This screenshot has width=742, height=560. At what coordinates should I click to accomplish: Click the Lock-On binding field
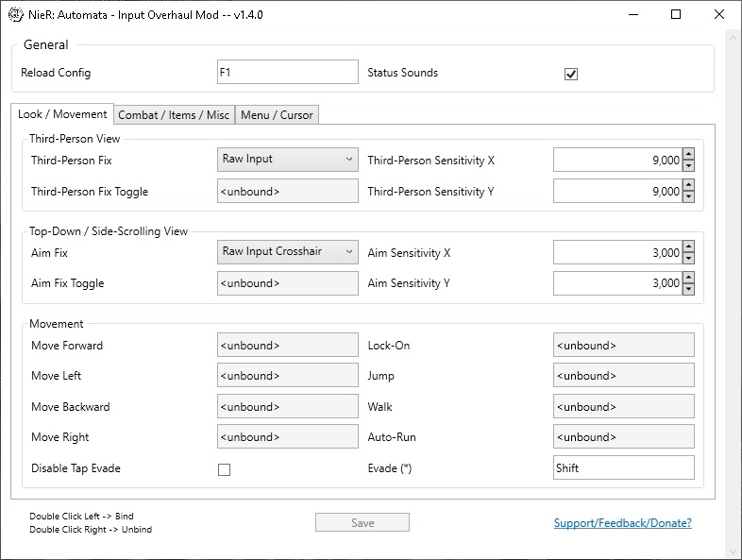[x=624, y=345]
